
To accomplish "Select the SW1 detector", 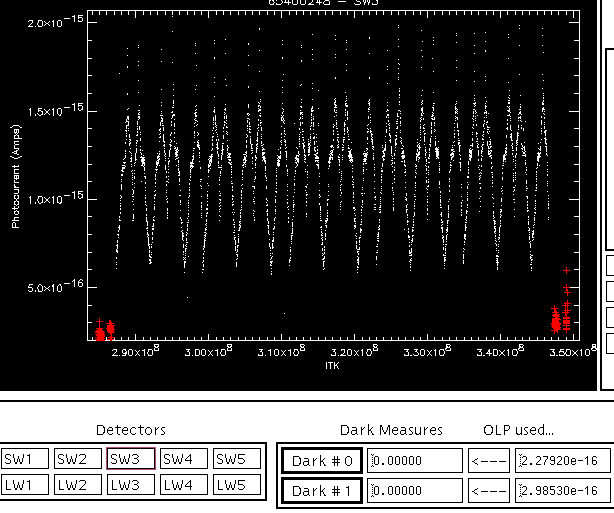I will tap(25, 459).
